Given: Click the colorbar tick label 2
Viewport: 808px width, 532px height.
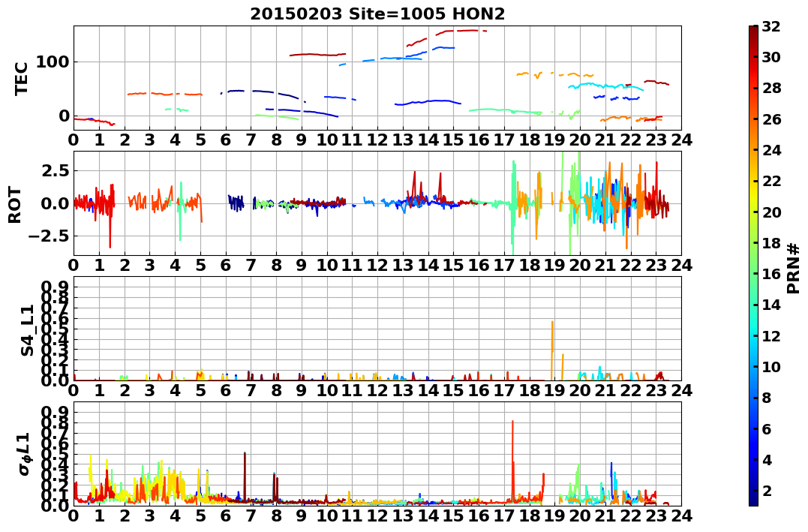Looking at the screenshot, I should 767,490.
